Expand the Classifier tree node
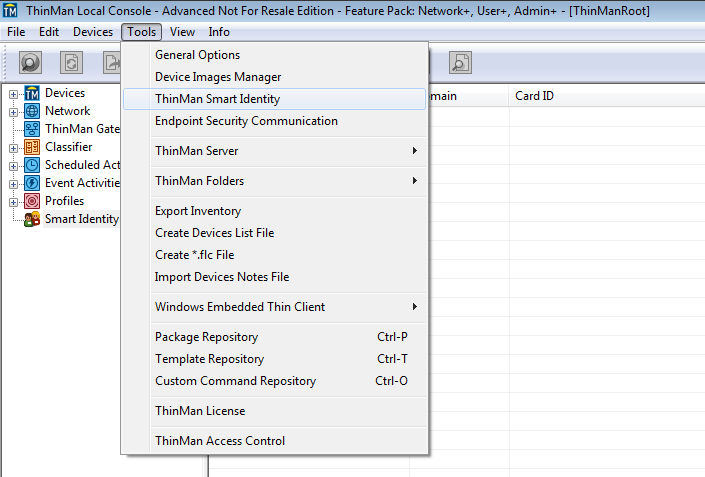Image resolution: width=705 pixels, height=477 pixels. [13, 148]
